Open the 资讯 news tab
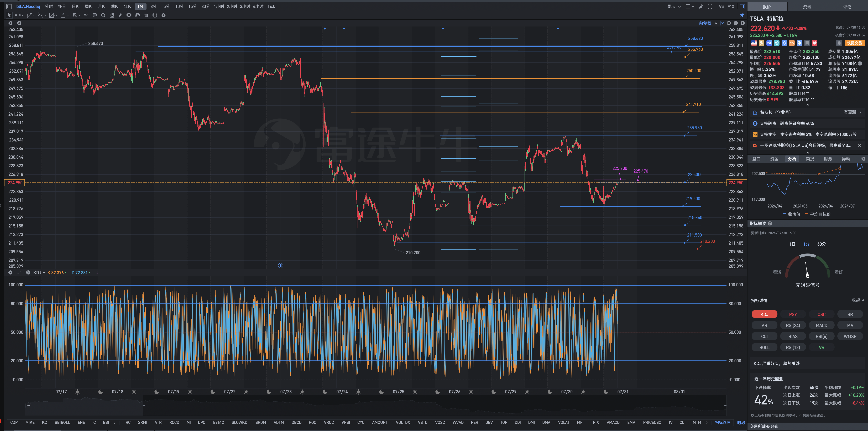This screenshot has width=868, height=431. tap(807, 6)
